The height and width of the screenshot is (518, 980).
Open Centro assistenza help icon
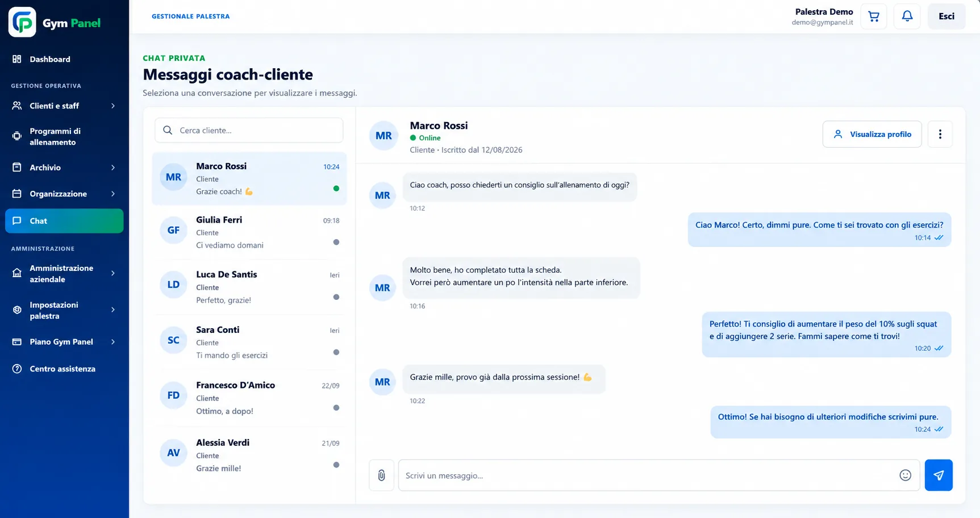pos(17,369)
